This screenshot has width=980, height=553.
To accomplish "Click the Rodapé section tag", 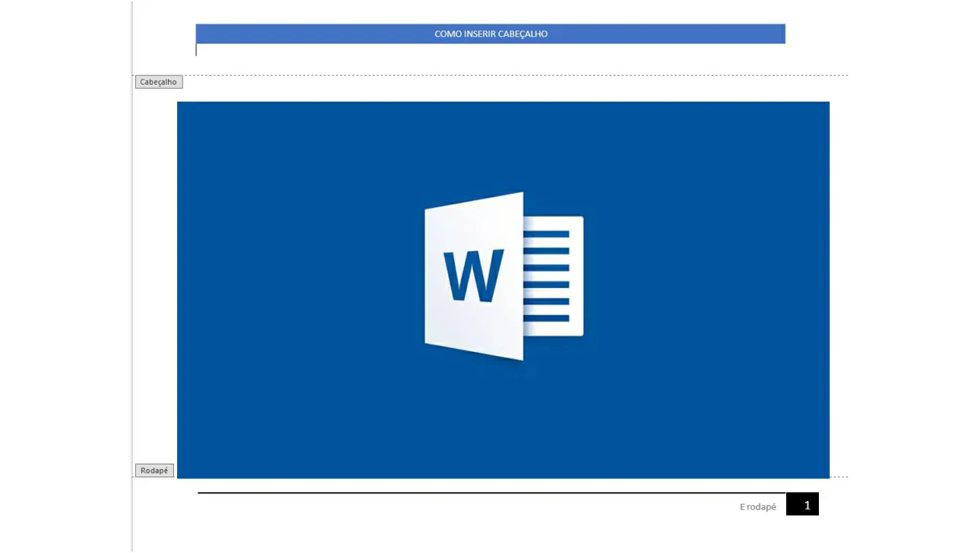I will 154,471.
